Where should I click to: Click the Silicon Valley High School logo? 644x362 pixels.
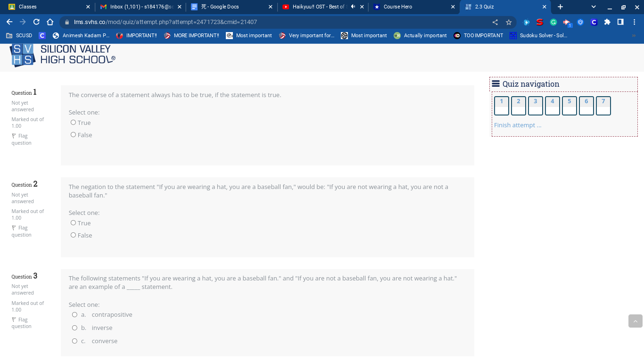[x=62, y=55]
